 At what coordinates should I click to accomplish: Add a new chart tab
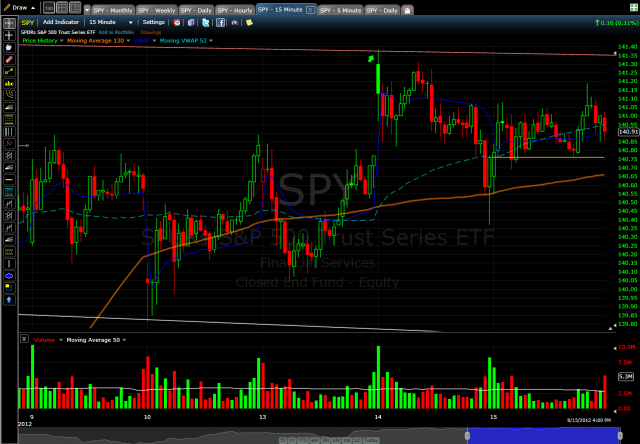[x=407, y=11]
